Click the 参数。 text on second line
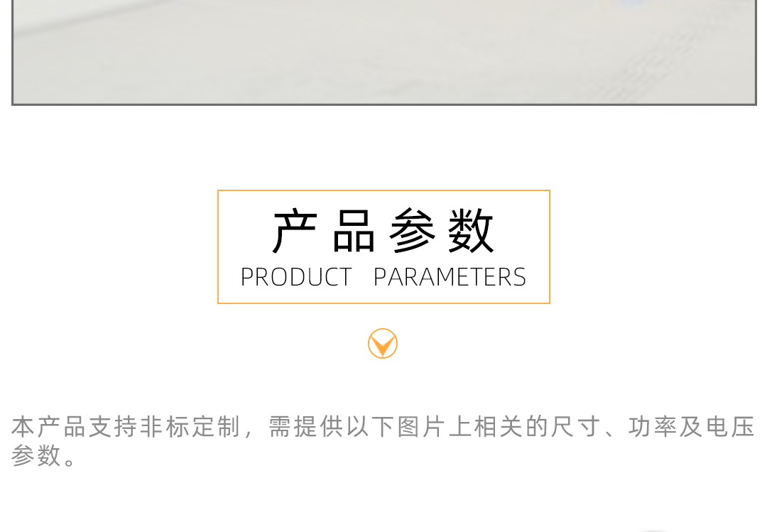This screenshot has width=767, height=532. point(44,456)
